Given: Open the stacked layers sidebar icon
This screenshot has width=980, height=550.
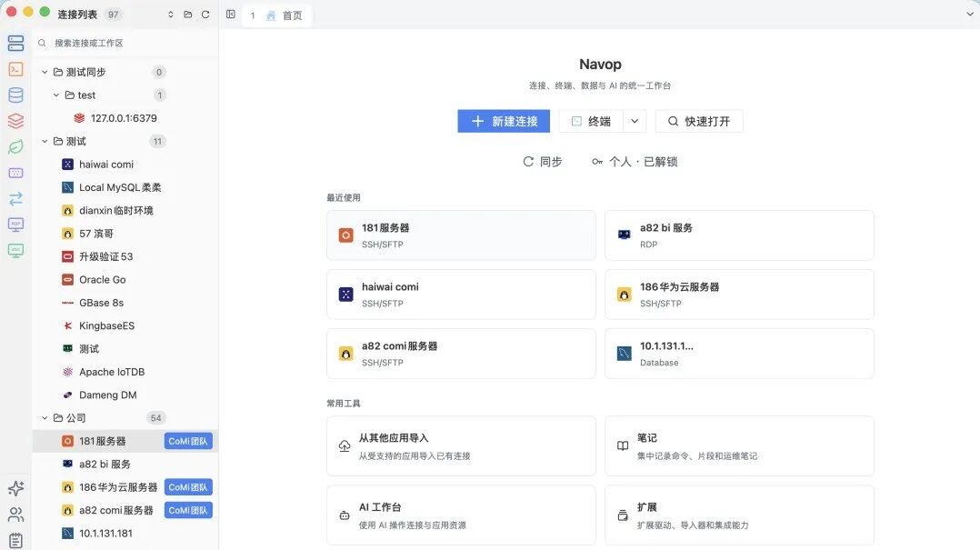Looking at the screenshot, I should (x=15, y=121).
